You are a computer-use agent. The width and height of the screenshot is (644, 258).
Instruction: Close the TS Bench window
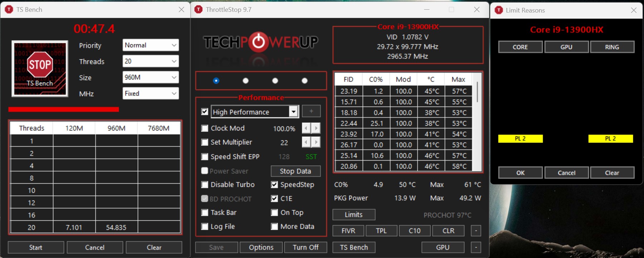(181, 10)
